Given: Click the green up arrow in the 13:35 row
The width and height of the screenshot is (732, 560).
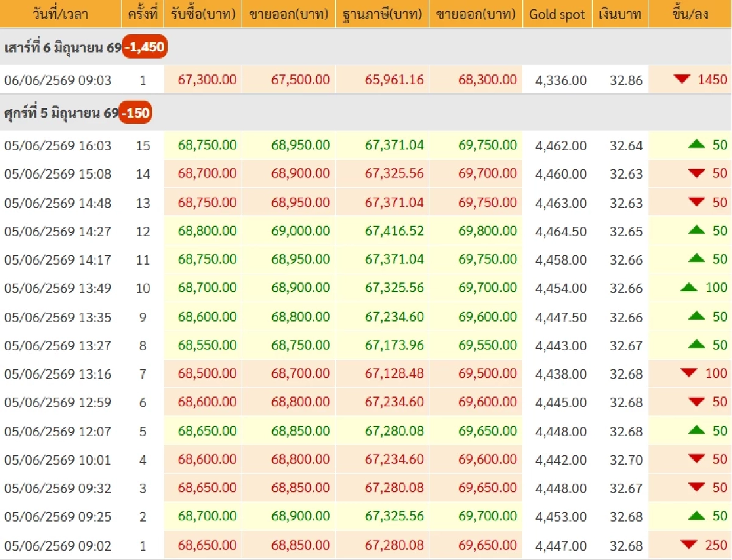Looking at the screenshot, I should 697,316.
